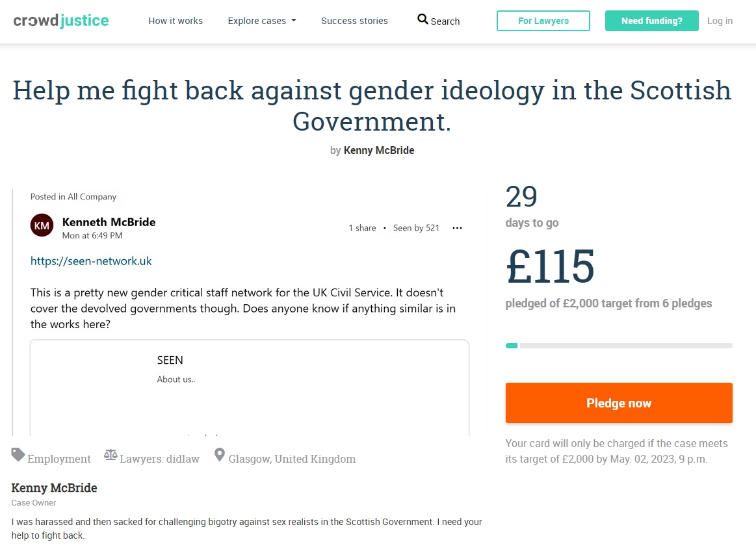Screen dimensions: 756x553
Task: Click the Log in link
Action: [x=720, y=21]
